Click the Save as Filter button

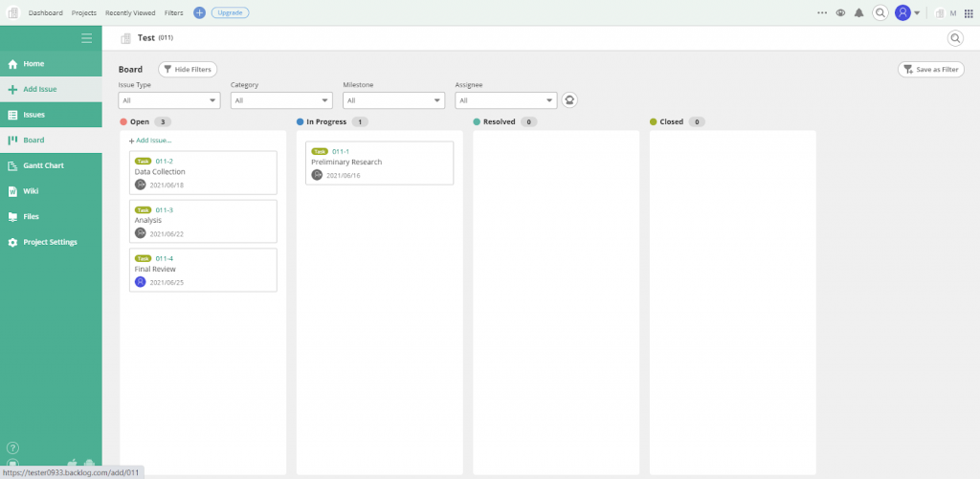[x=930, y=70]
